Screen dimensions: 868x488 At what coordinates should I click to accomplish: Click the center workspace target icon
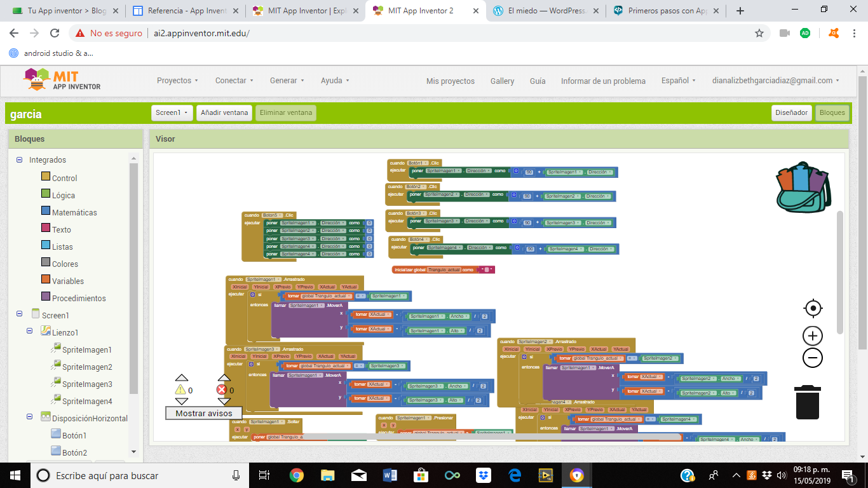pos(813,309)
